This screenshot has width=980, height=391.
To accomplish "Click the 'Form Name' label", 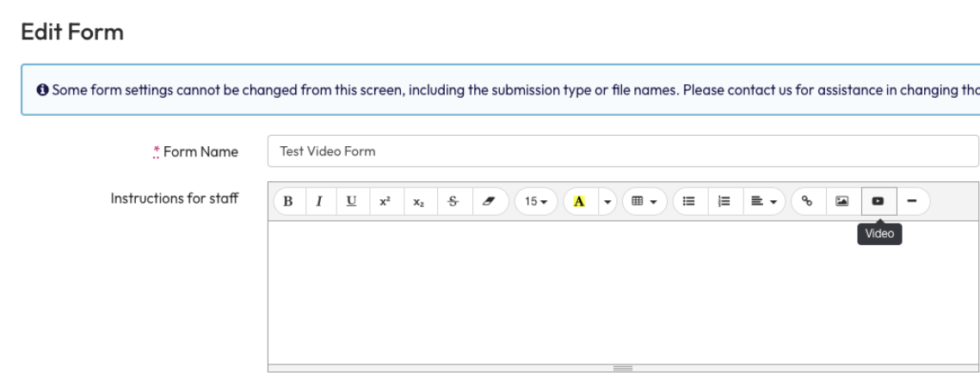I will coord(200,152).
